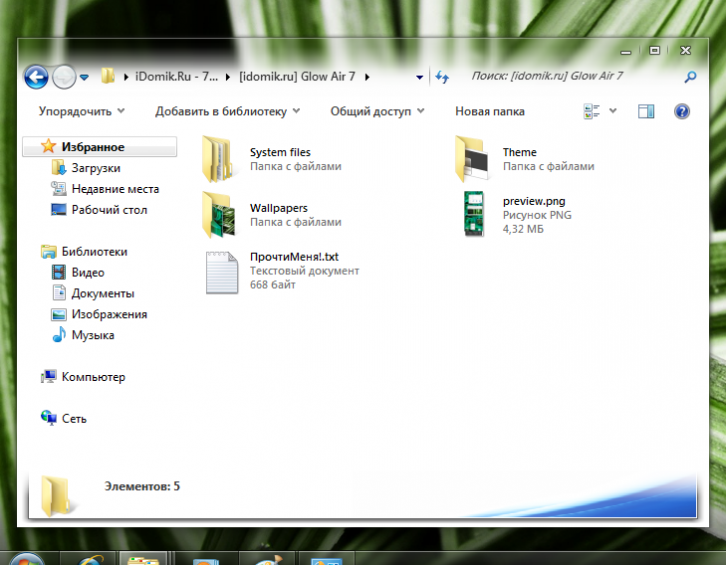Screen dimensions: 726x565
Task: Click the Back navigation arrow
Action: point(36,76)
